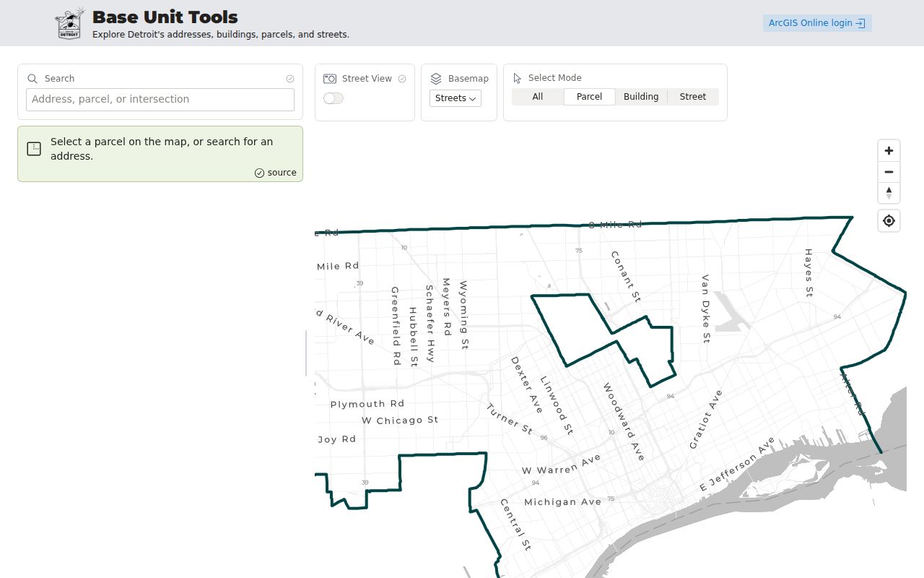Click the Basemap layers icon
The image size is (924, 578).
(436, 79)
